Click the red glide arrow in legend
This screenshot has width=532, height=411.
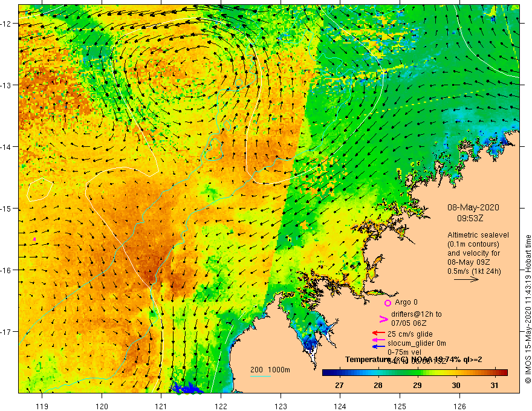(378, 334)
